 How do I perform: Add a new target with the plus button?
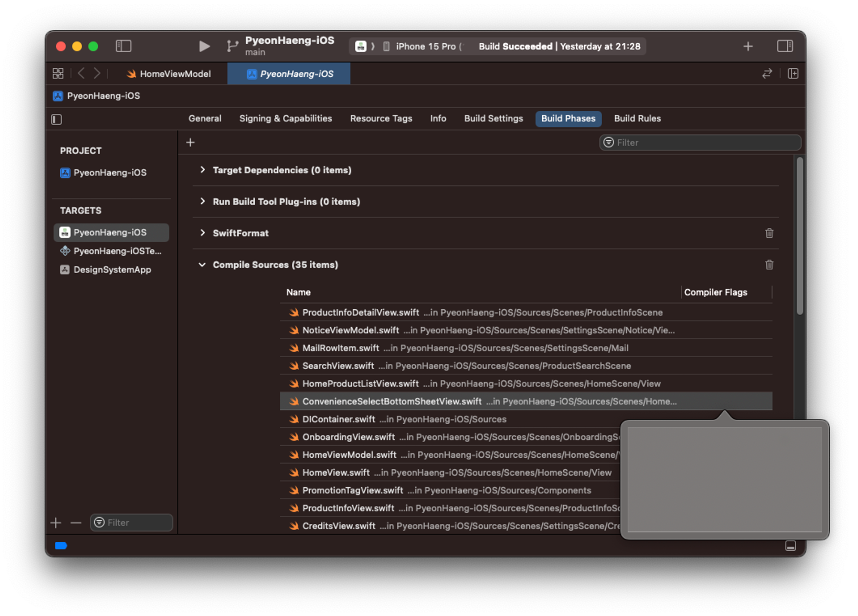point(56,522)
